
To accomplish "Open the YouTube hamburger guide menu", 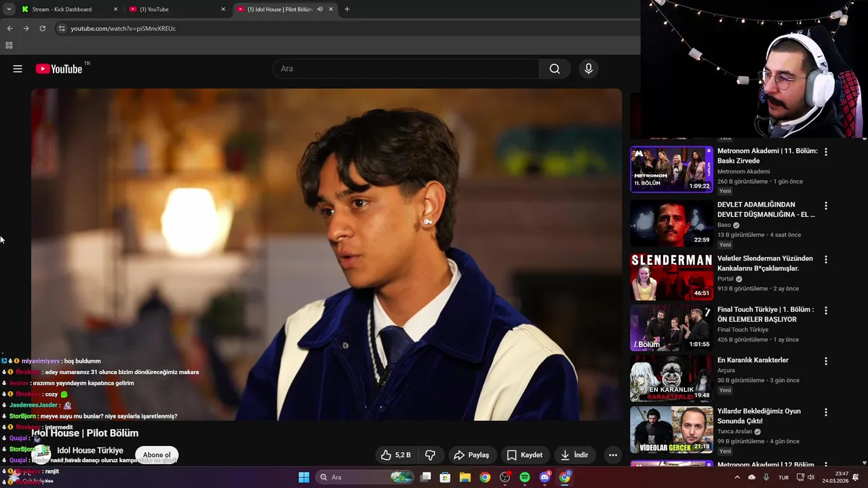I will pyautogui.click(x=18, y=68).
